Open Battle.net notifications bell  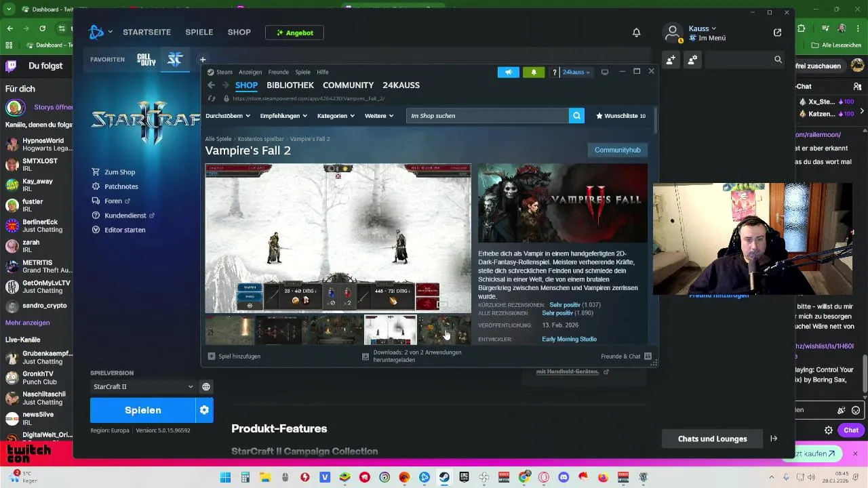636,33
